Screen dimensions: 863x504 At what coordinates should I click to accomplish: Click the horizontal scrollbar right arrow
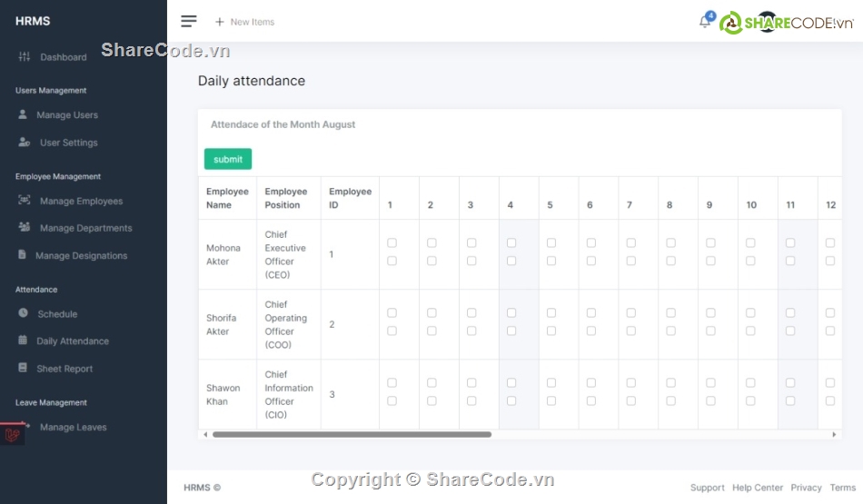[835, 435]
